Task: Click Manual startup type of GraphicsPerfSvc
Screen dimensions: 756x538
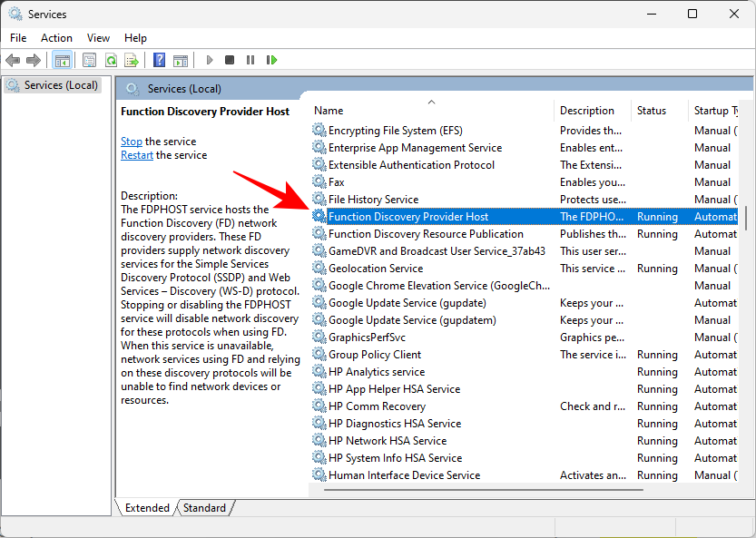Action: [715, 337]
